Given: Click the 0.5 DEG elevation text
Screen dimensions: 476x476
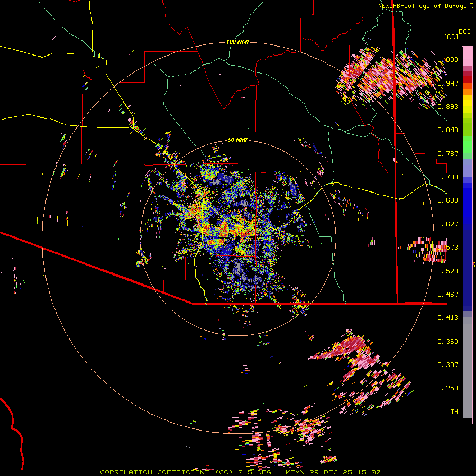Looking at the screenshot, I should 254,472.
